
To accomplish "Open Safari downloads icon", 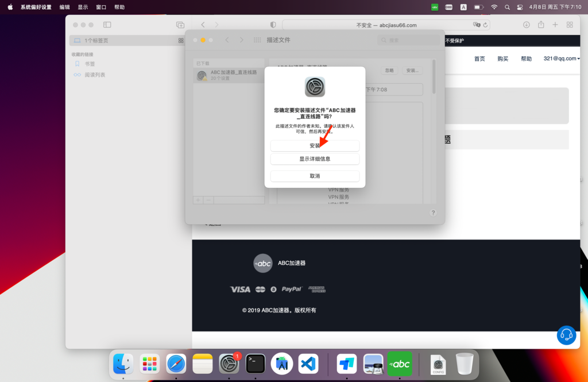I will click(527, 25).
